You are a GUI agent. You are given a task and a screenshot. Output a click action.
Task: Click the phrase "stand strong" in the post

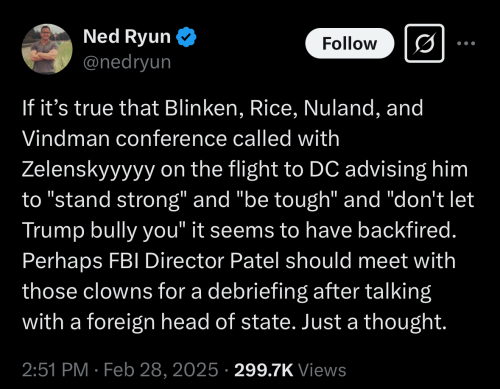coord(116,200)
